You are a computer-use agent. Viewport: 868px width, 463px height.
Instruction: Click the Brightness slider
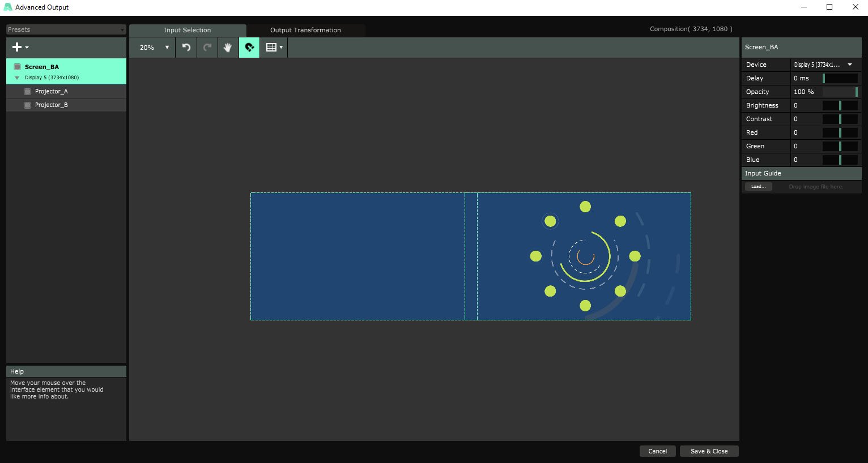(840, 105)
